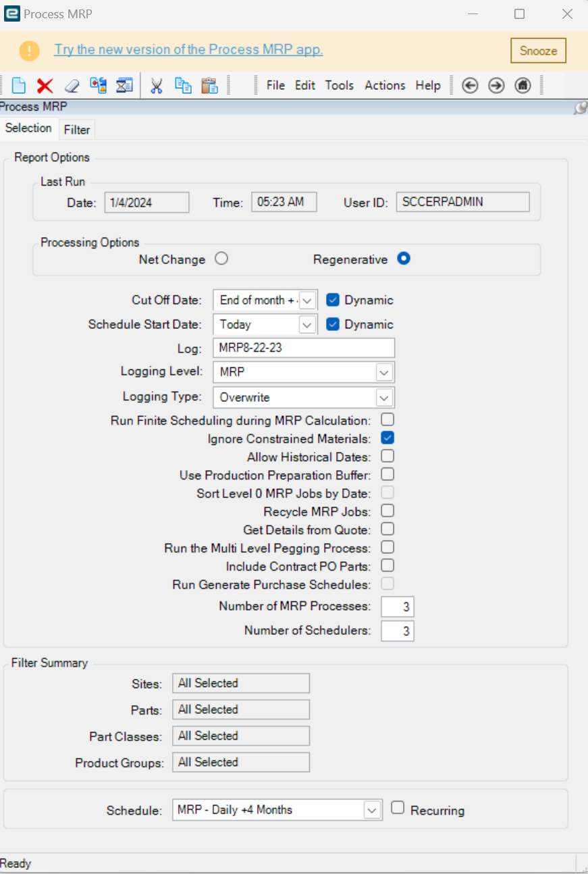Screen dimensions: 588x874
Task: Toggle Dynamic checkbox for Schedule Start Date
Action: tap(332, 324)
